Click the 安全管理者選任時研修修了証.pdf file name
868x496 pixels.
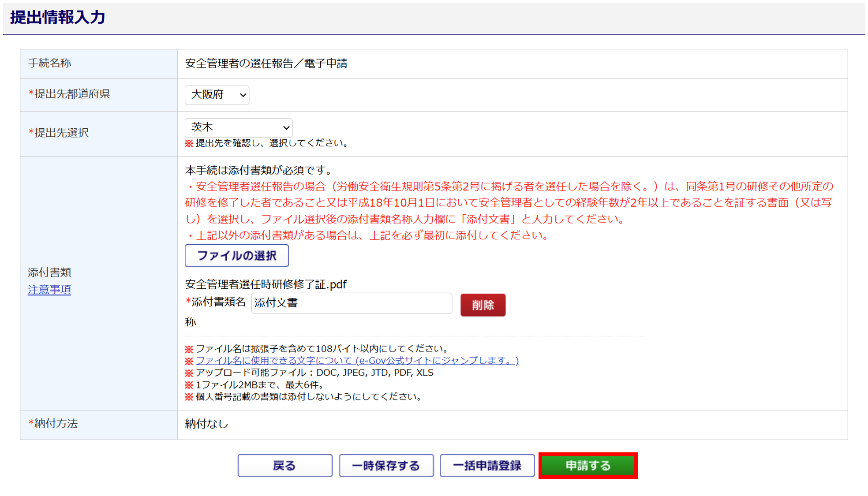[266, 284]
